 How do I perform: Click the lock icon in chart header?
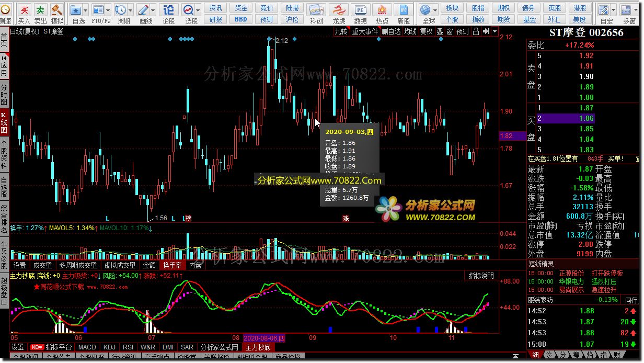point(476,31)
